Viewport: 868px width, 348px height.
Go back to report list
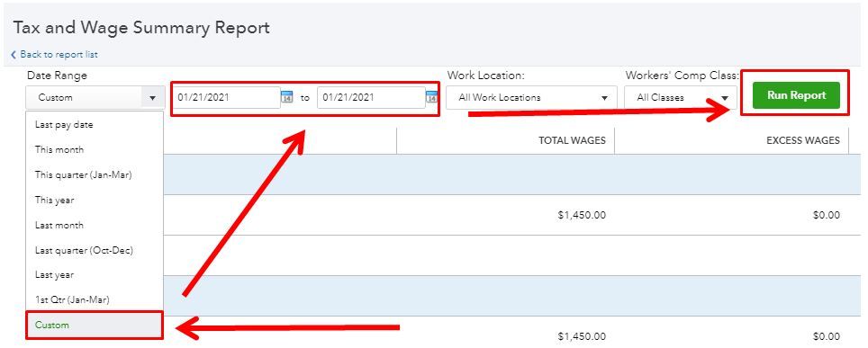54,54
